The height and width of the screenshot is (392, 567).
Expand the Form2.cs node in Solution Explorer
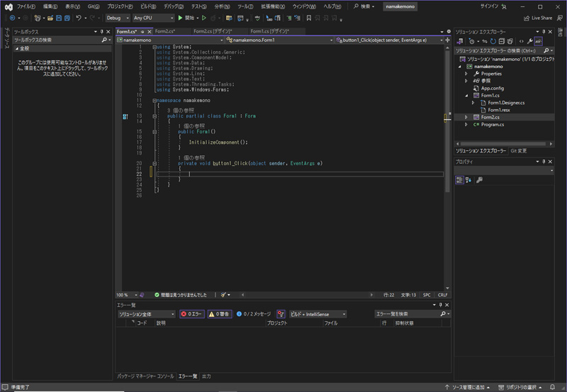pyautogui.click(x=466, y=117)
